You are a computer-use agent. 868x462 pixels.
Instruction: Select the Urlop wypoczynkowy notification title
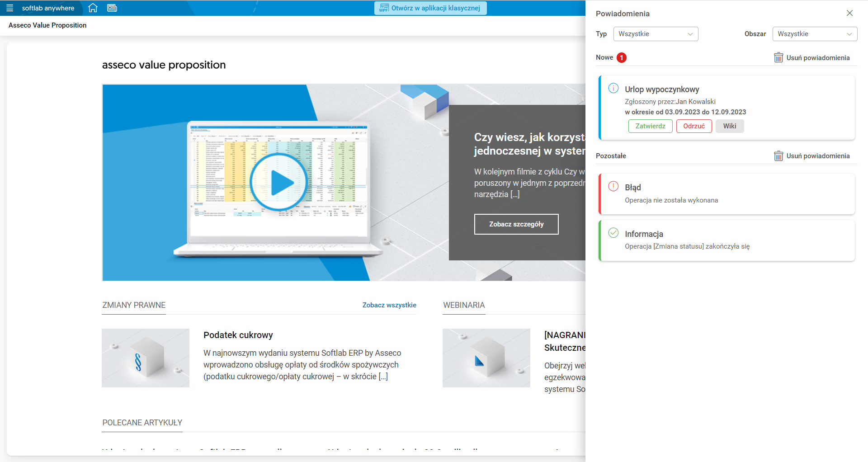click(662, 90)
